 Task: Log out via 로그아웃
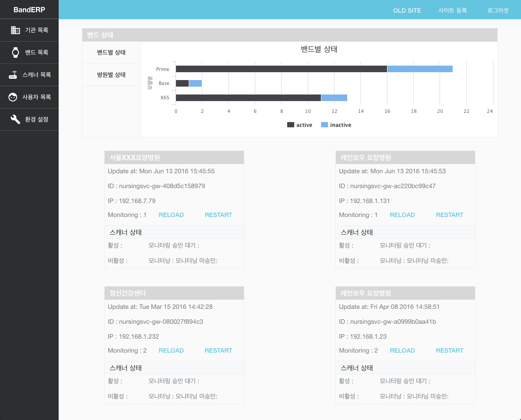[x=498, y=10]
